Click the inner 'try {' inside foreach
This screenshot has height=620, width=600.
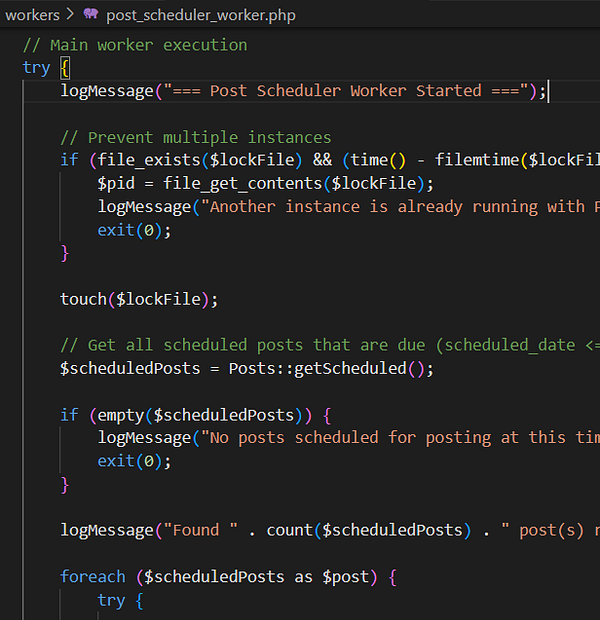pos(121,601)
